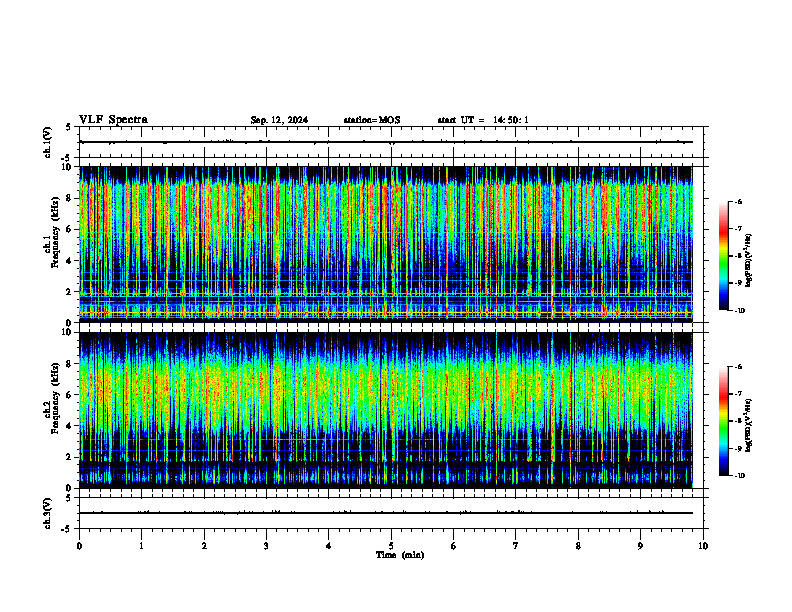Click the time axis tick label "3"
Image resolution: width=792 pixels, height=612 pixels.
(x=266, y=546)
